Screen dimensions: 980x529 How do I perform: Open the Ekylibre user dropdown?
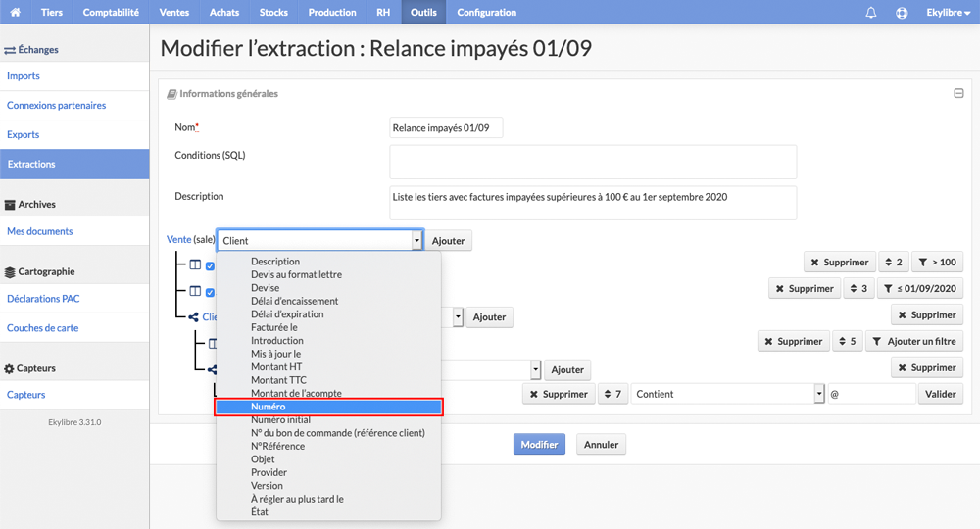[948, 12]
